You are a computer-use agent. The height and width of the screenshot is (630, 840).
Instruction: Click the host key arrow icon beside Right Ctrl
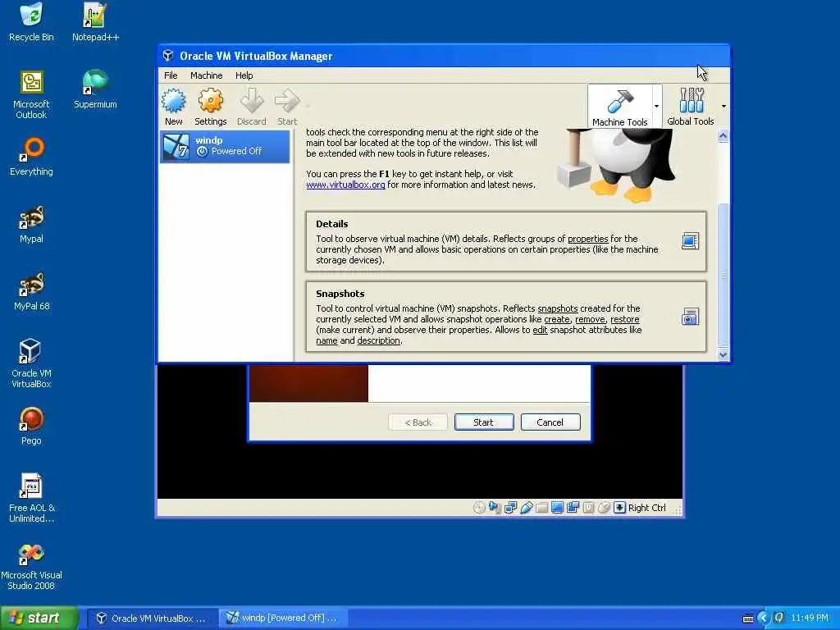(x=619, y=507)
